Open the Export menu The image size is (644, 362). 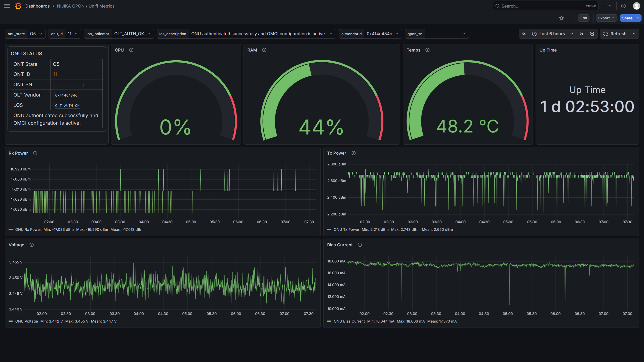606,18
